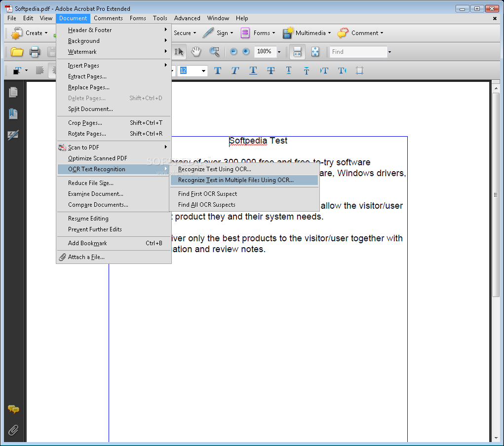Click the Softpedia Test heading text
The image size is (504, 446).
(258, 141)
